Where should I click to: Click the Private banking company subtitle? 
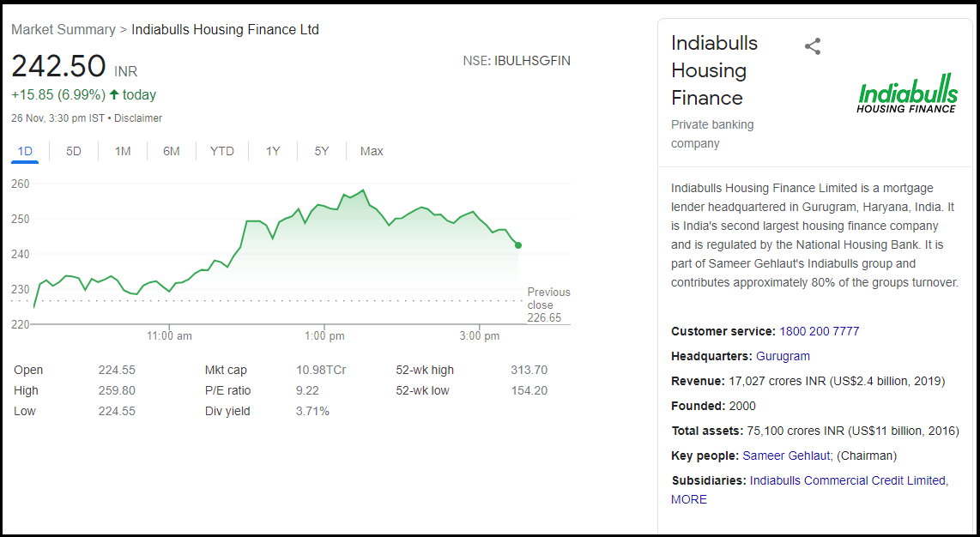(712, 134)
